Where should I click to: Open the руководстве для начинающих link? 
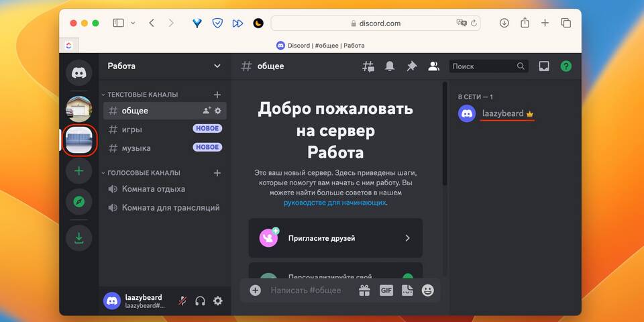pos(335,203)
